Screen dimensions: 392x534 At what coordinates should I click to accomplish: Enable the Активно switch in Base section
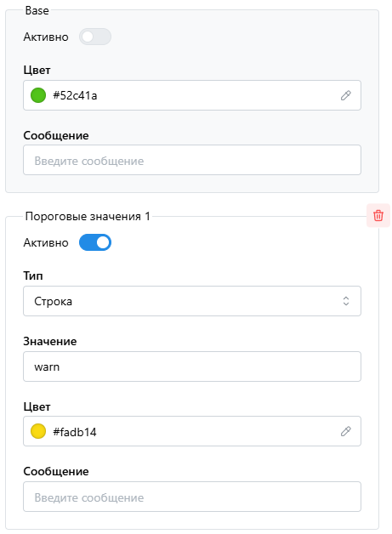[95, 37]
